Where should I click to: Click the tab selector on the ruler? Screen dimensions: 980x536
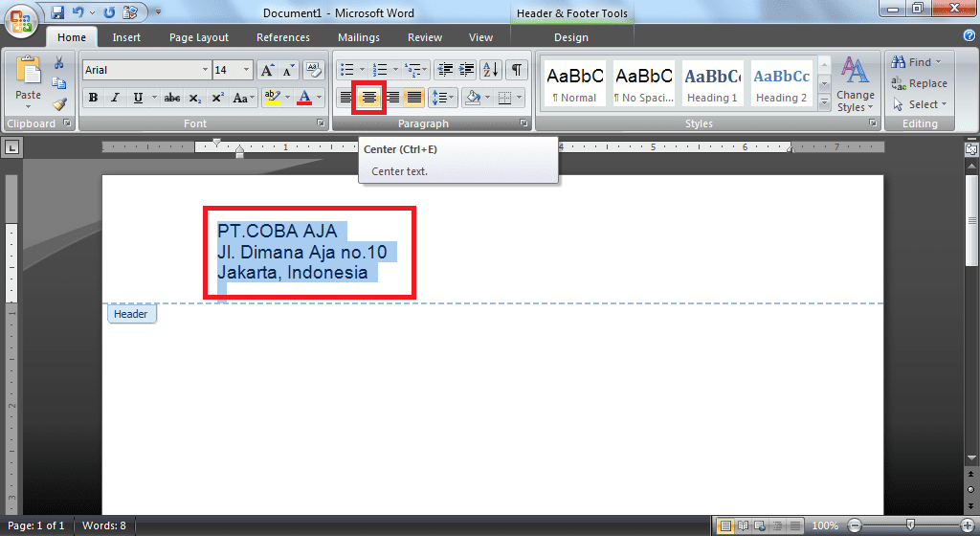pyautogui.click(x=11, y=147)
